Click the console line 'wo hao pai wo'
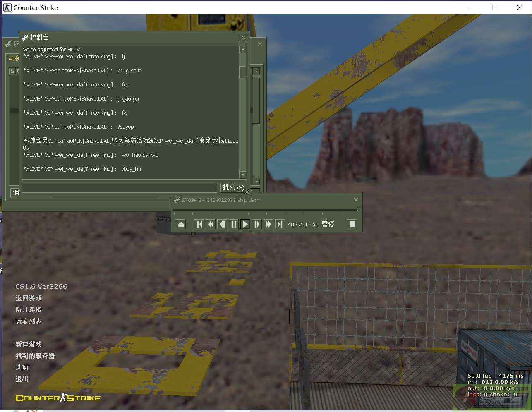The width and height of the screenshot is (532, 412). tap(140, 155)
